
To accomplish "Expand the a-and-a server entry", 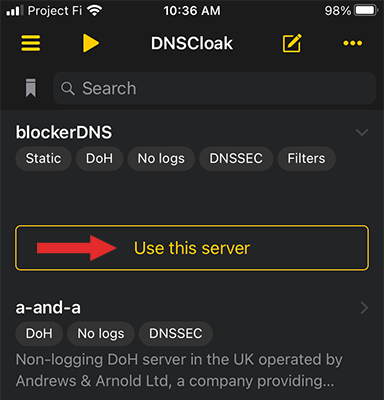I will pyautogui.click(x=364, y=308).
